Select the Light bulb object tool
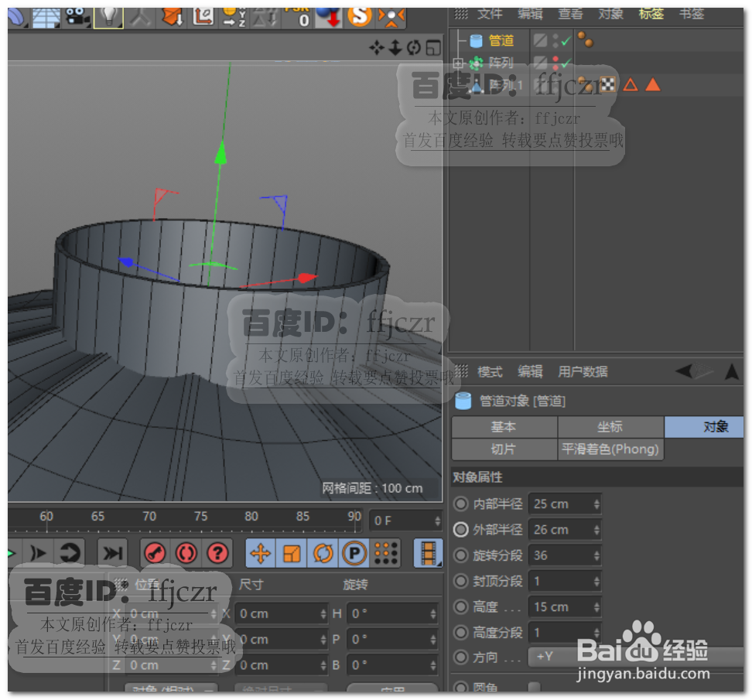 click(108, 17)
